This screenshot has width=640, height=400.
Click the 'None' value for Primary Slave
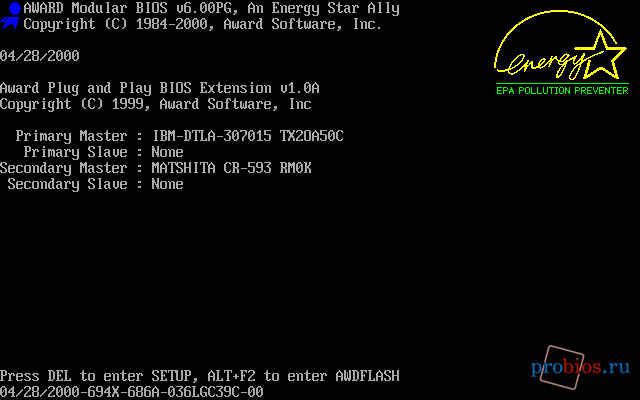[x=167, y=152]
